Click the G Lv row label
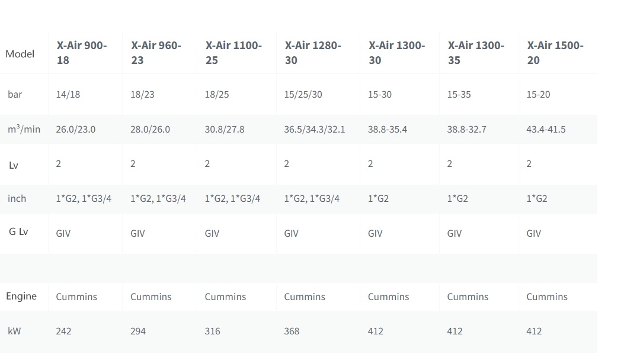This screenshot has height=364, width=640. click(x=18, y=231)
